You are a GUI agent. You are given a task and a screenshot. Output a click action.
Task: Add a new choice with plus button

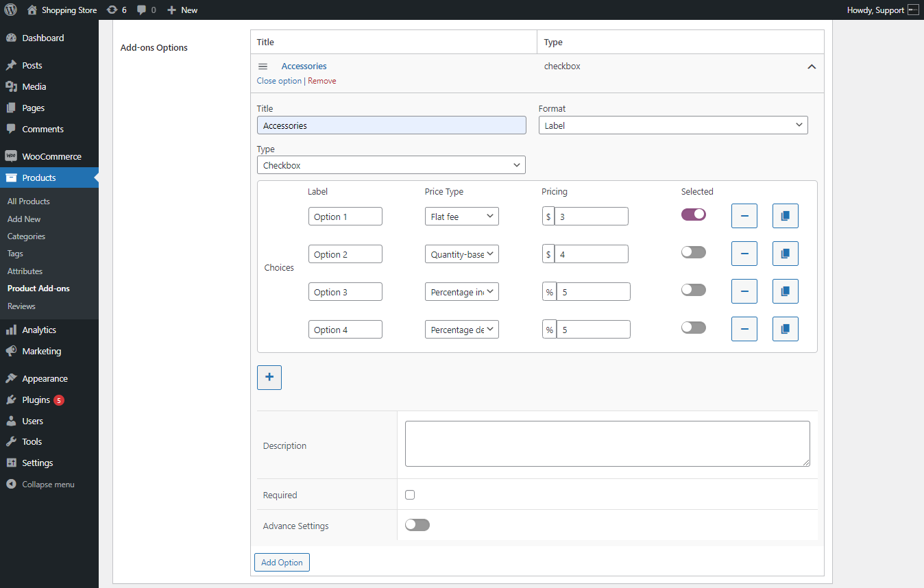click(x=269, y=377)
